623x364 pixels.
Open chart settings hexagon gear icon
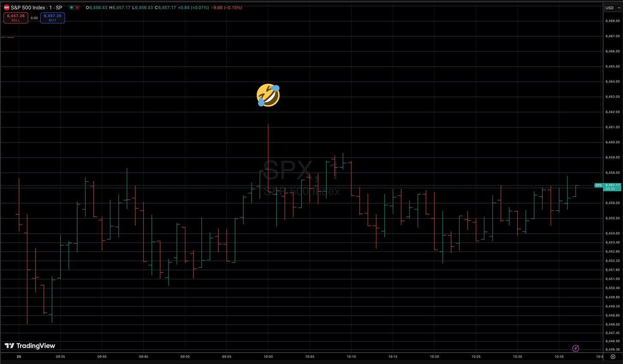point(613,356)
